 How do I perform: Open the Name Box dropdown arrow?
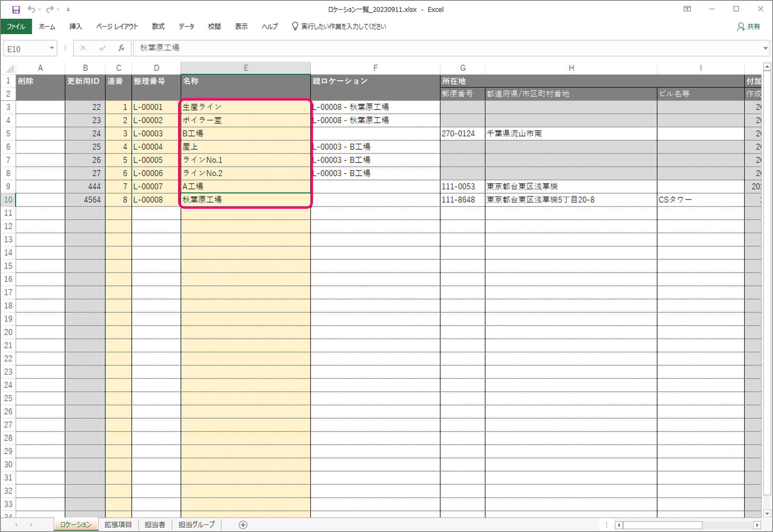coord(52,48)
